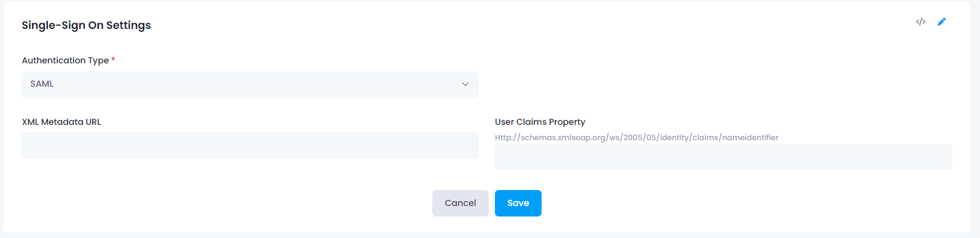Image resolution: width=980 pixels, height=238 pixels.
Task: Edit settings with the blue pencil icon
Action: pos(941,22)
